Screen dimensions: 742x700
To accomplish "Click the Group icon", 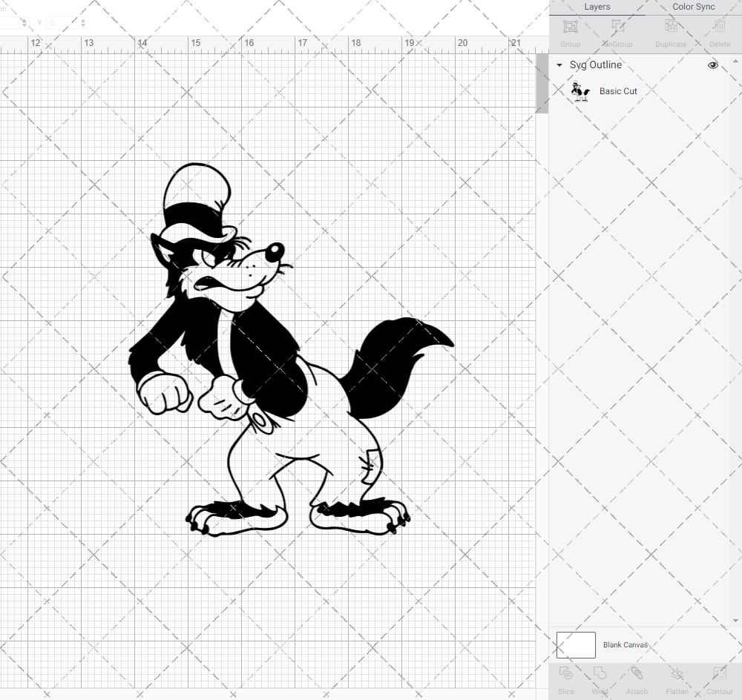I will [x=570, y=30].
